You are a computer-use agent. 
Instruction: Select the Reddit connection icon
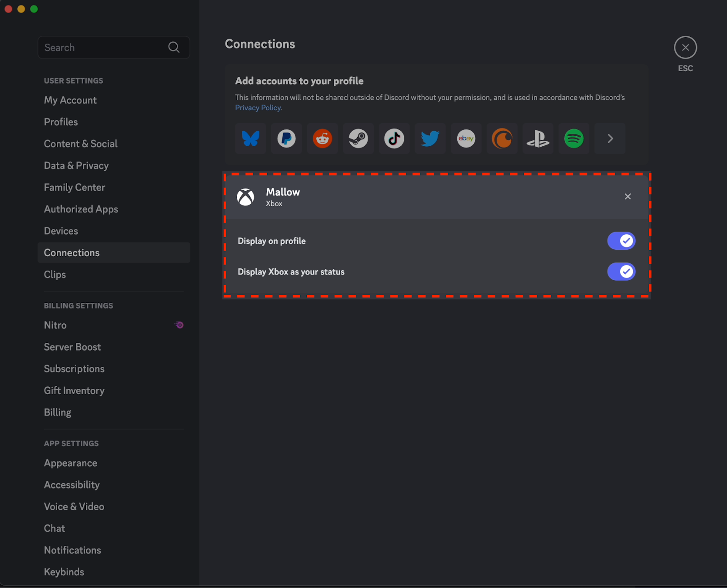coord(322,138)
